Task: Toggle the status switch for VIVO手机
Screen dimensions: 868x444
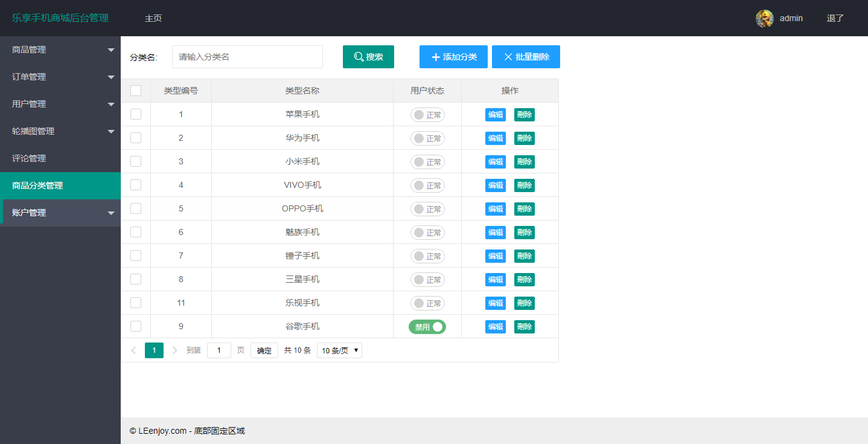Action: click(x=427, y=185)
